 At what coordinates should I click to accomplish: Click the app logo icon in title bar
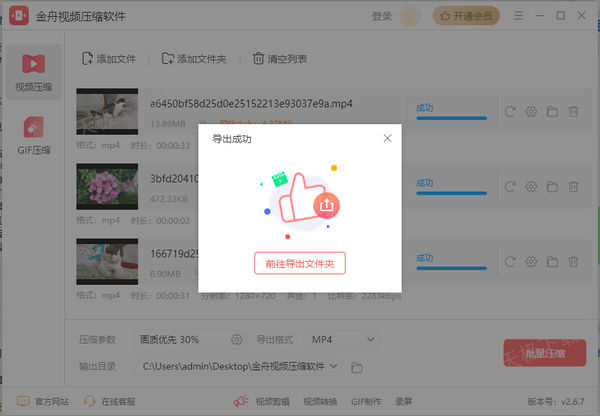click(19, 16)
